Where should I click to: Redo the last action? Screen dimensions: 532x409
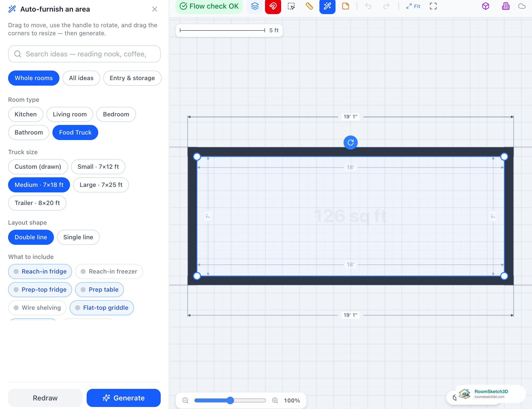386,6
